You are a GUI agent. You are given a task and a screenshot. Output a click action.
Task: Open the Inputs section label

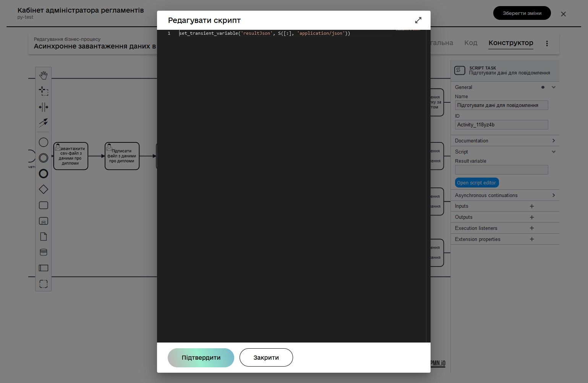pyautogui.click(x=462, y=206)
